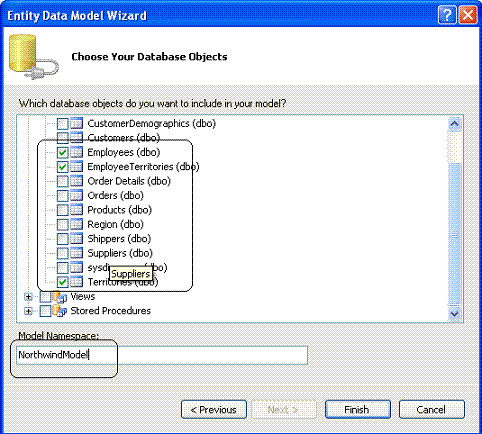Click the Region table icon
The height and width of the screenshot is (434, 482).
(x=76, y=224)
